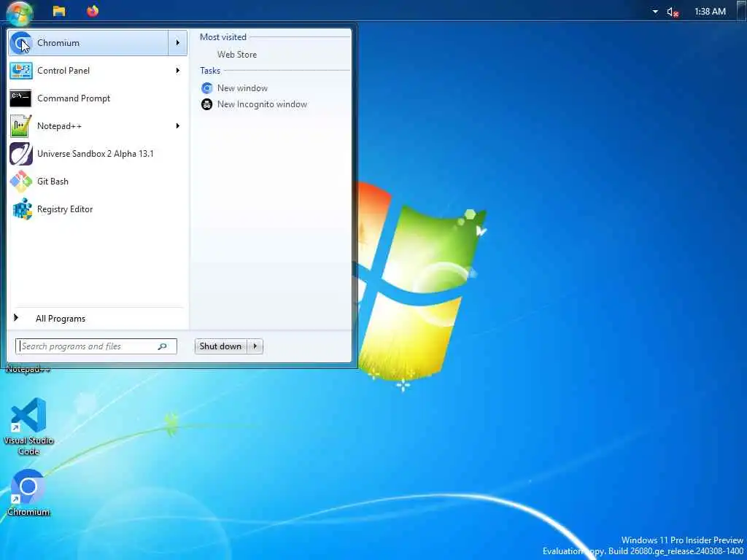Open Git Bash menu entry
Screen dimensions: 747x560
pos(97,182)
